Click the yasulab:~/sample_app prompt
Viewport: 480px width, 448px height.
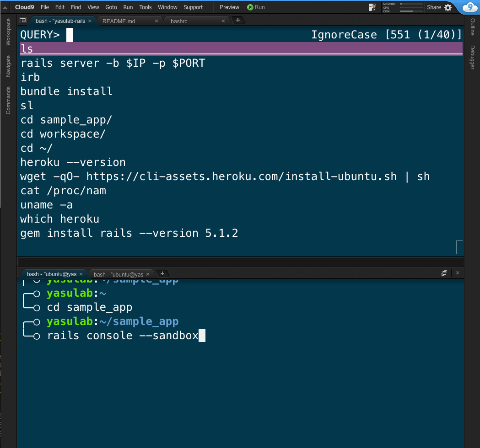tap(113, 321)
